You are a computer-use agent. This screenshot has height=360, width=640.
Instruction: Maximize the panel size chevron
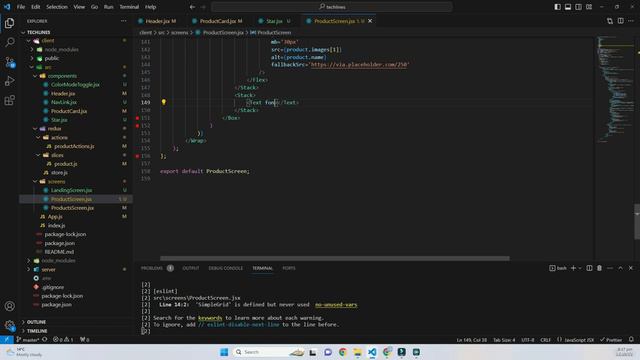[620, 268]
